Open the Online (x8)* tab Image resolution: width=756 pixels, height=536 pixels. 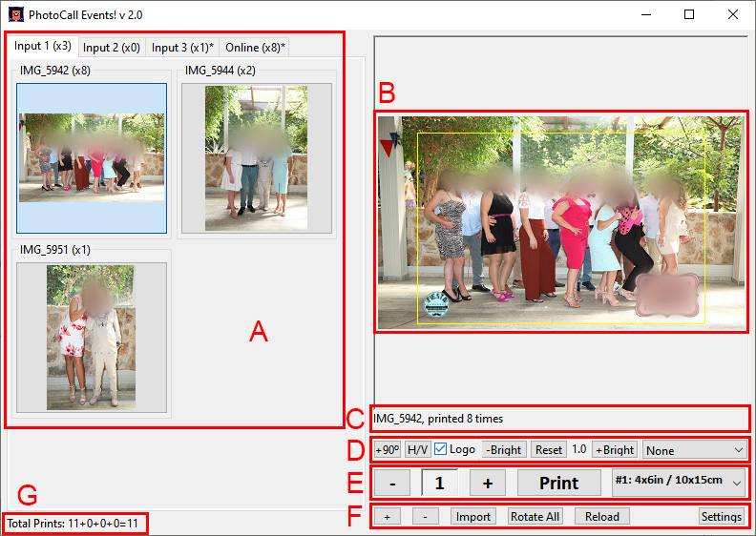[255, 47]
